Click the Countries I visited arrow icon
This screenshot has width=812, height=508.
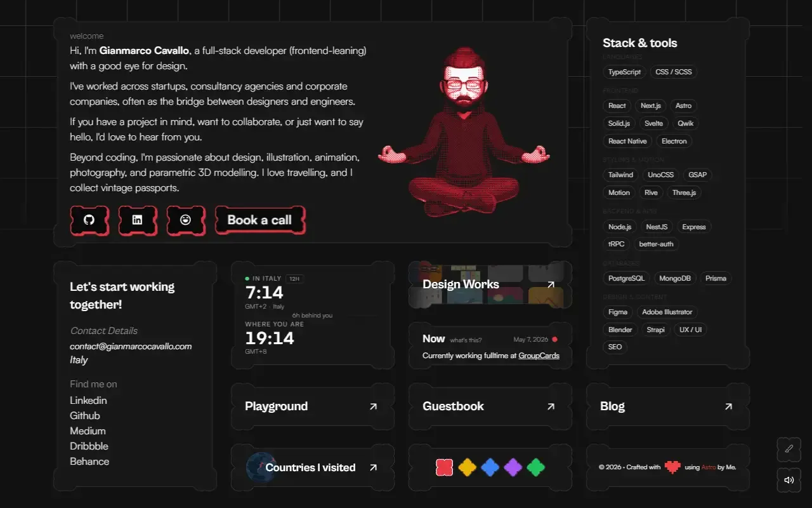[x=373, y=467]
